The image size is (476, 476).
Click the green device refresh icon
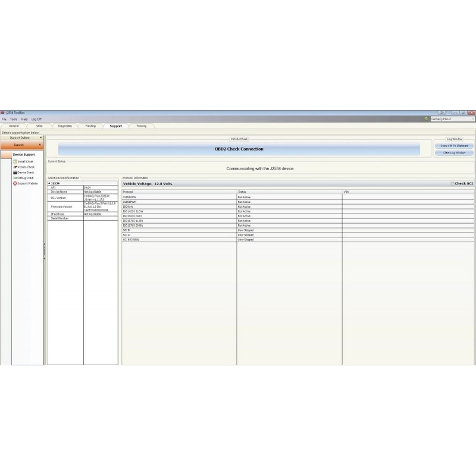point(426,119)
